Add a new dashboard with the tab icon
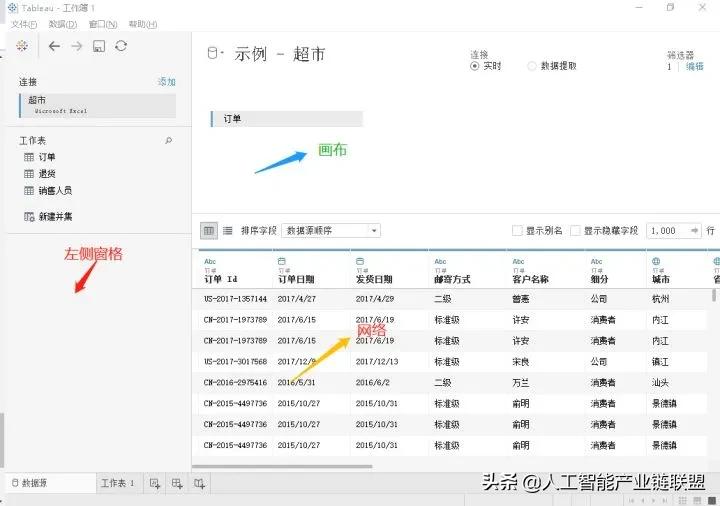 [x=177, y=483]
